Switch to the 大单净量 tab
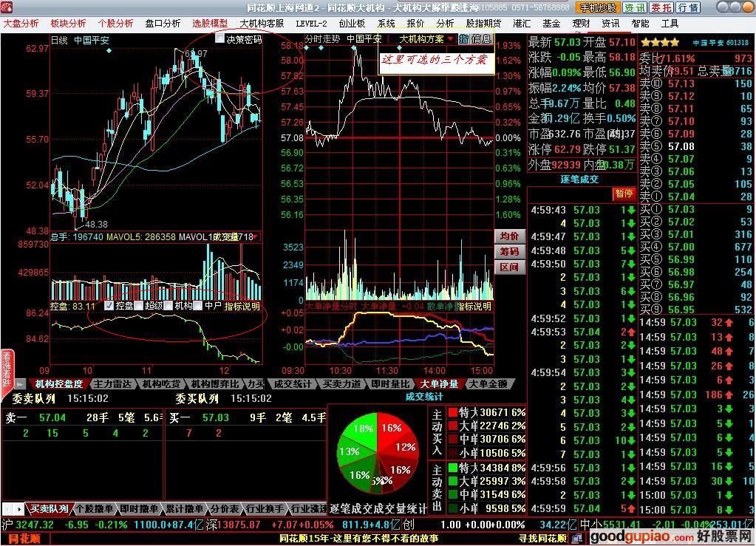Screen dimensions: 756x546 click(439, 384)
